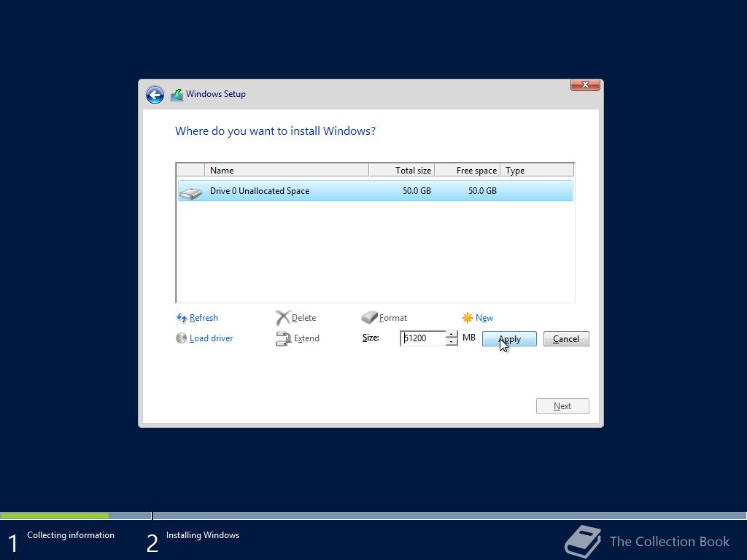Click the Extend partition icon
747x560 pixels.
[284, 338]
